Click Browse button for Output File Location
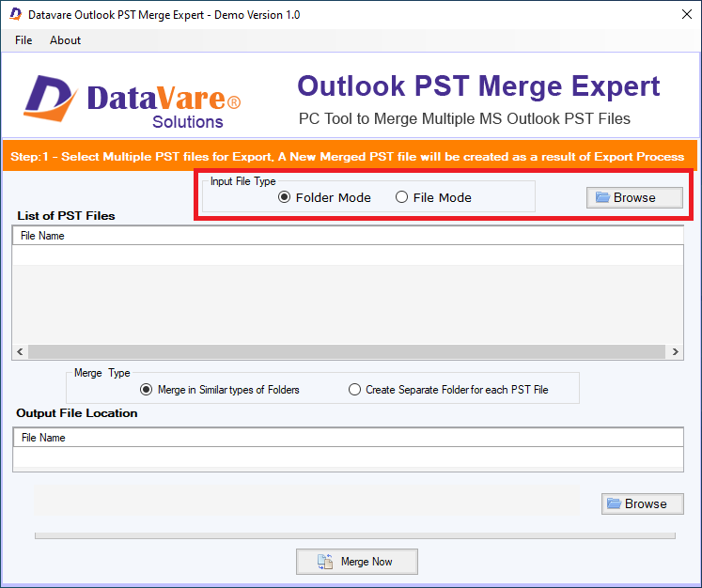The height and width of the screenshot is (588, 702). tap(643, 503)
